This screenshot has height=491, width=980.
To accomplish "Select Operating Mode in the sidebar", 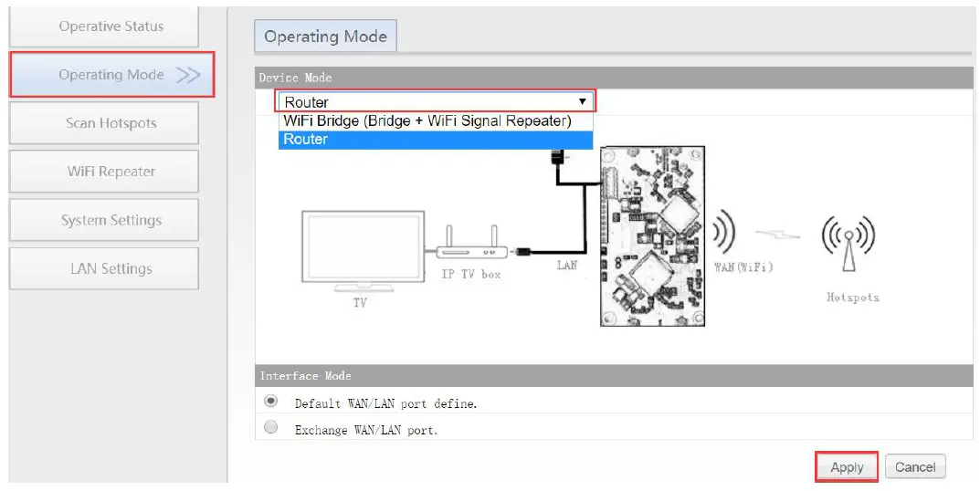I will [x=111, y=75].
